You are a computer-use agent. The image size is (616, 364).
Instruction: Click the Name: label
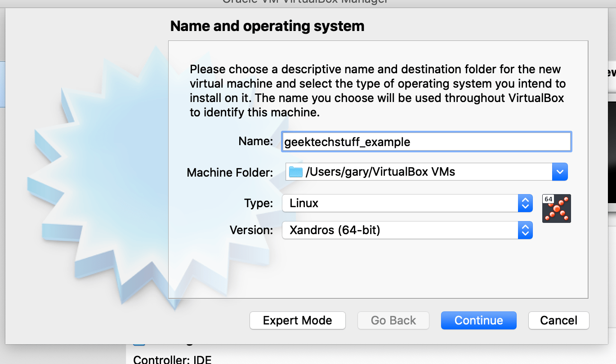(x=256, y=141)
